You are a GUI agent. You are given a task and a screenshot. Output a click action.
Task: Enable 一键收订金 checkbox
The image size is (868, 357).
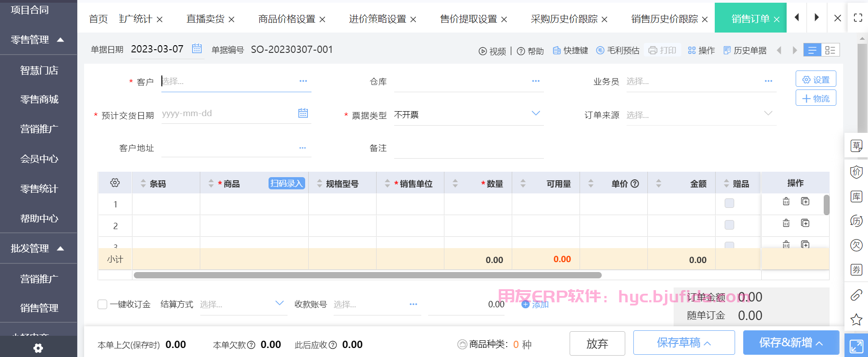(103, 304)
